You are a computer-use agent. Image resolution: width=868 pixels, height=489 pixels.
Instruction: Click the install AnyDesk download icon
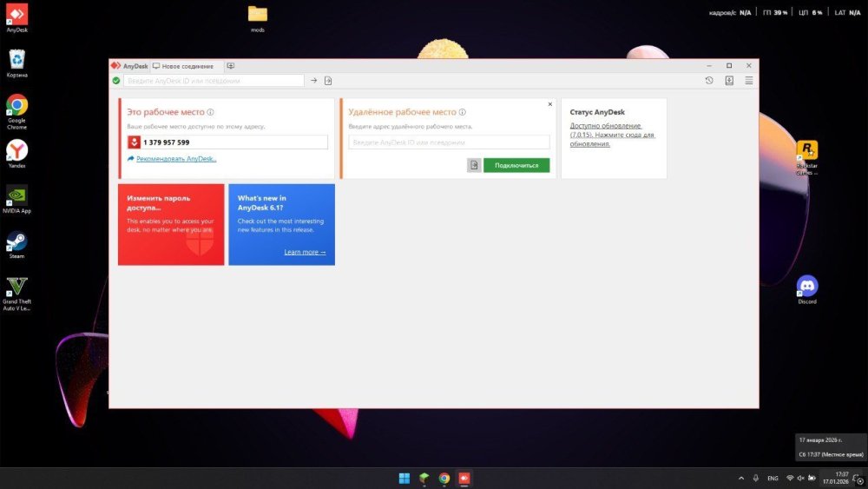point(730,81)
